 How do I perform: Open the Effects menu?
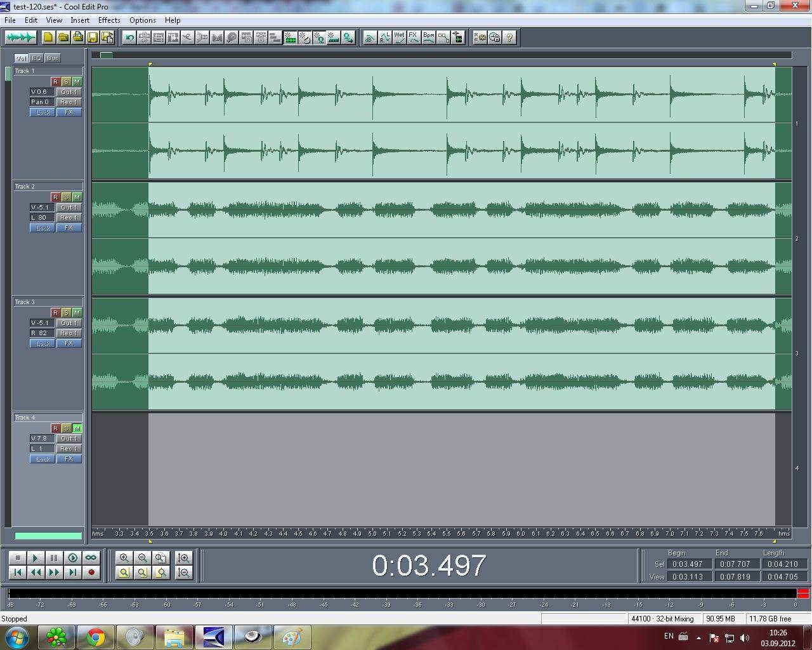[109, 20]
